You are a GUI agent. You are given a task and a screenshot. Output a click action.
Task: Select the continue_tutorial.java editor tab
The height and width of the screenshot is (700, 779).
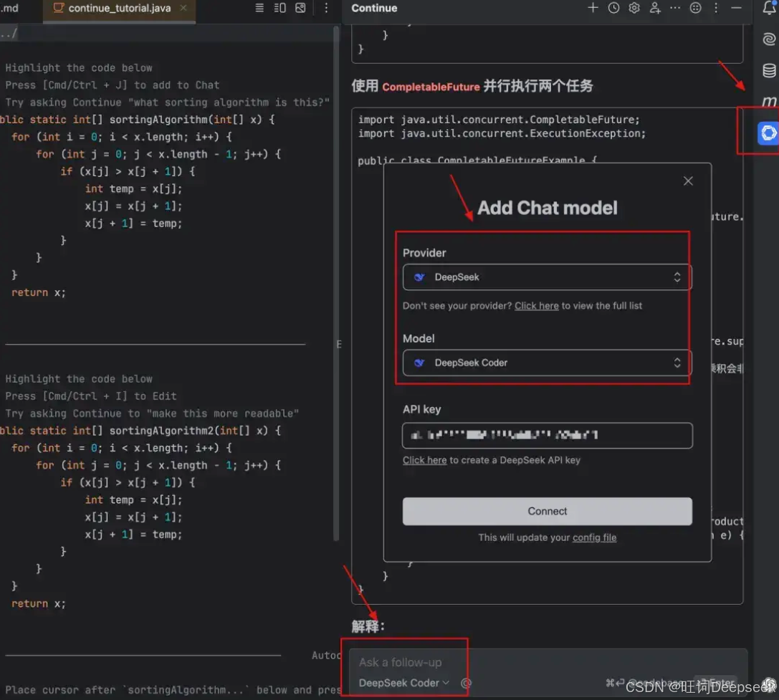[x=119, y=8]
